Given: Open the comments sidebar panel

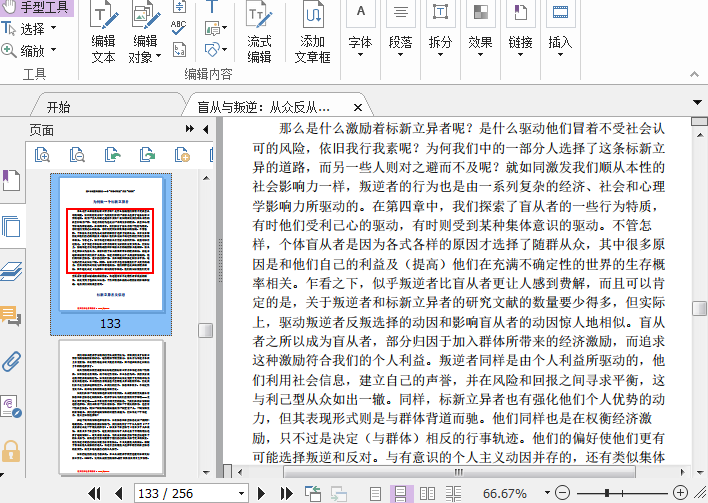Looking at the screenshot, I should (11, 316).
